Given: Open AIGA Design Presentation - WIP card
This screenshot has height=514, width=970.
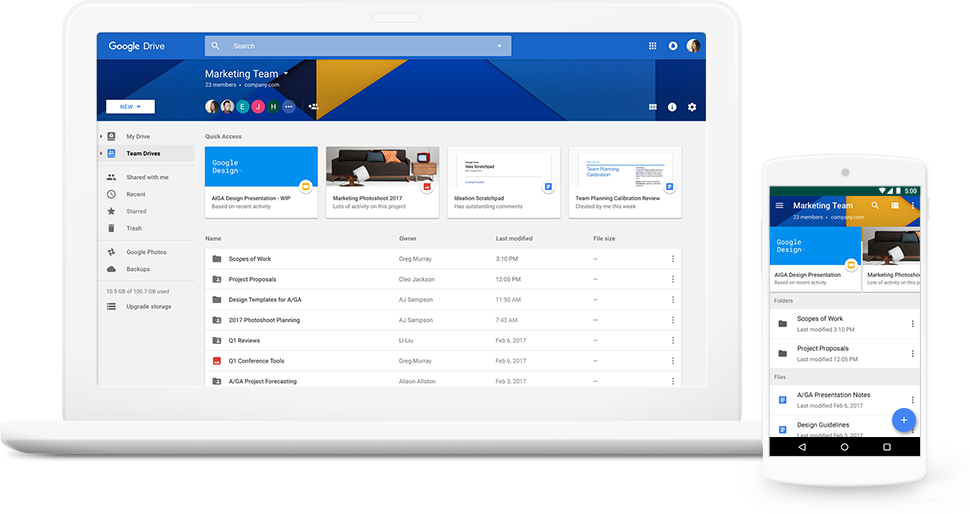Looking at the screenshot, I should (x=261, y=182).
